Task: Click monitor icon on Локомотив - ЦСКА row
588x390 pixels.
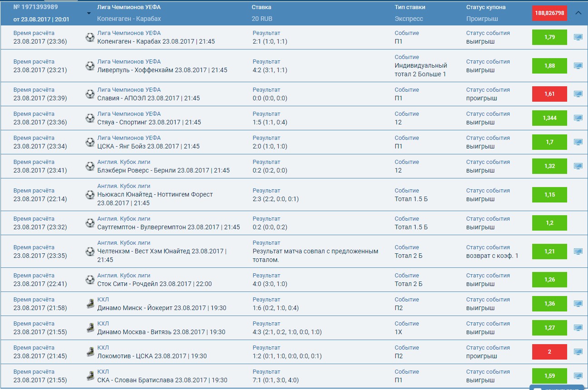Action: tap(578, 352)
